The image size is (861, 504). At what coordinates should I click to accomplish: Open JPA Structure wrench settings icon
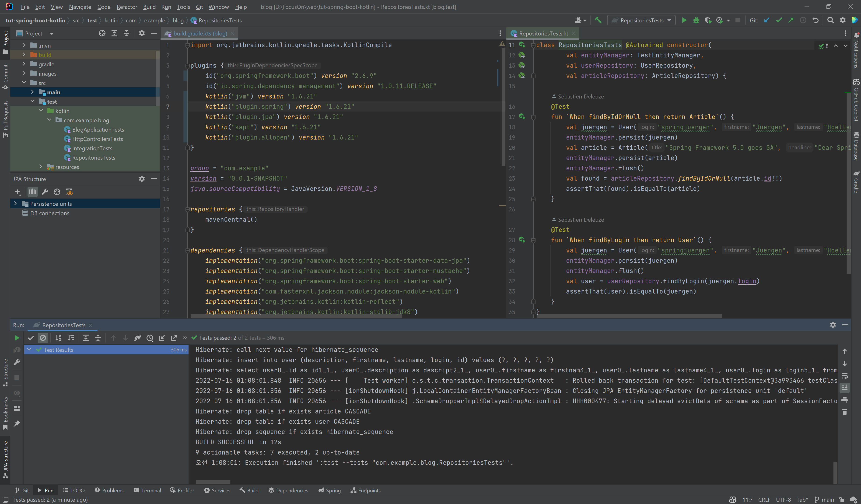coord(45,192)
